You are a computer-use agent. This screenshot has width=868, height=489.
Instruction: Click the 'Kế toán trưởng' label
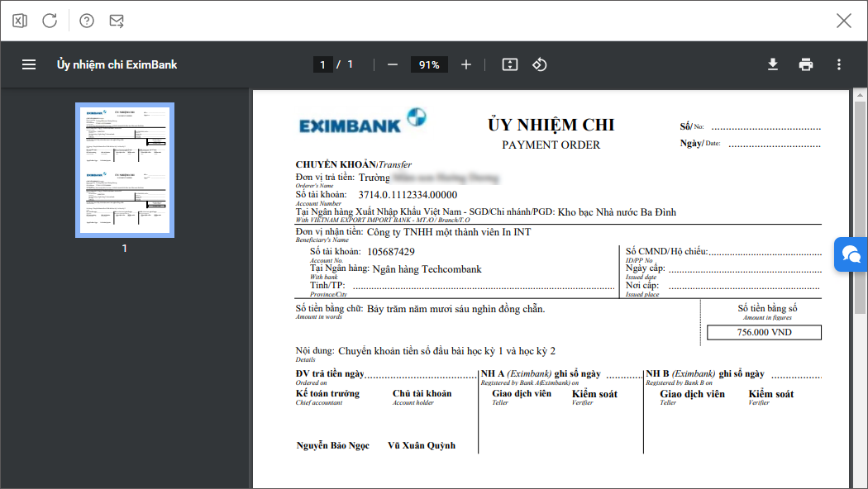(327, 393)
